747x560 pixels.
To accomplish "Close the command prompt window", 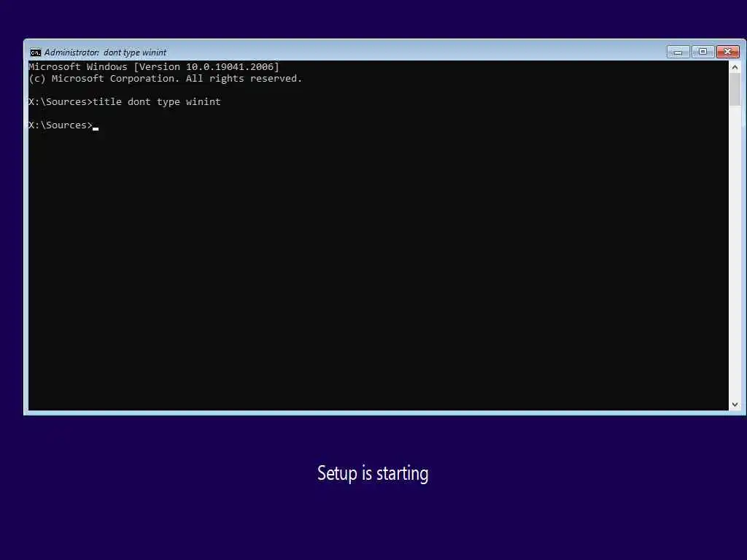I will click(x=728, y=52).
